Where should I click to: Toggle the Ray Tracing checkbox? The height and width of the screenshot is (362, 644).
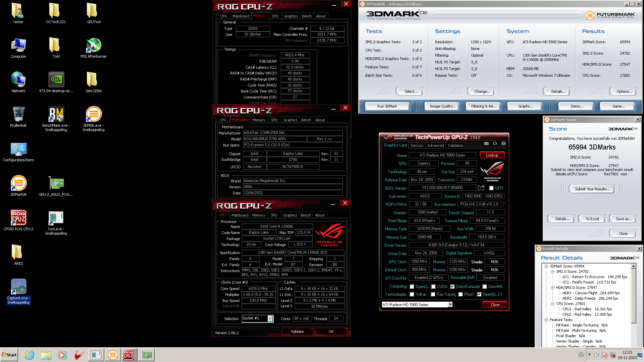[433, 294]
